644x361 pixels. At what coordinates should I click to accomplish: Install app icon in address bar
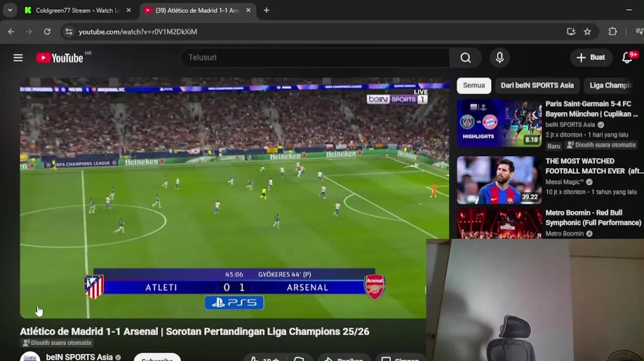(x=571, y=32)
